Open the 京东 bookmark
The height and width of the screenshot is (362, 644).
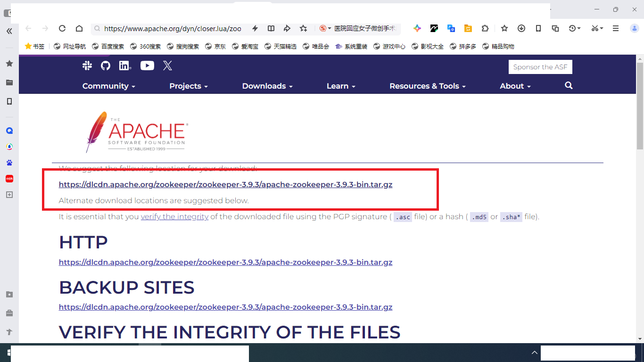(215, 46)
